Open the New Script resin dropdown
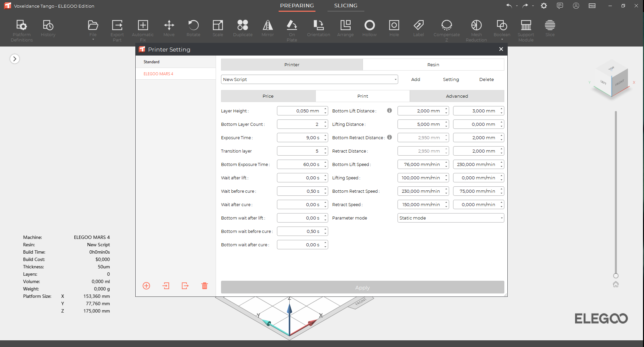This screenshot has width=644, height=347. pyautogui.click(x=309, y=79)
